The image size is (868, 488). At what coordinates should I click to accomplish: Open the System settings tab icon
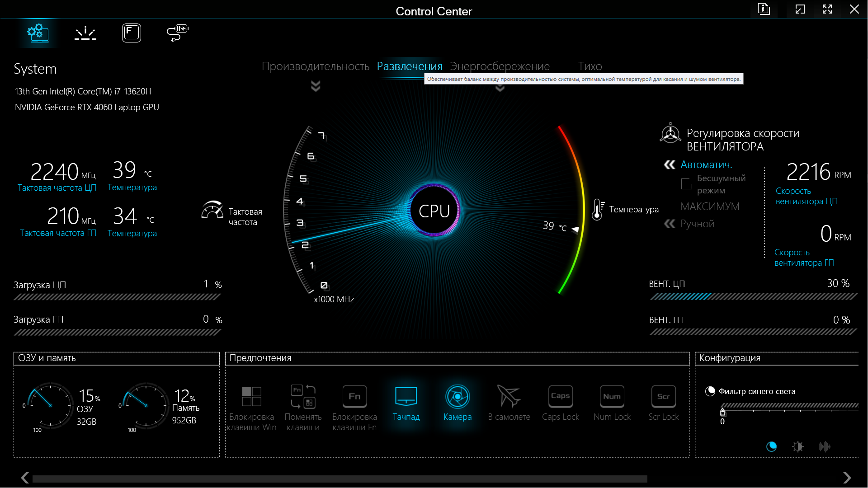(38, 33)
